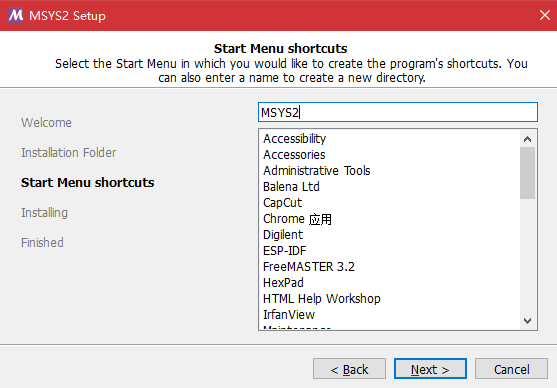Screen dimensions: 557x388
Task: Go back with the Back button
Action: 349,369
